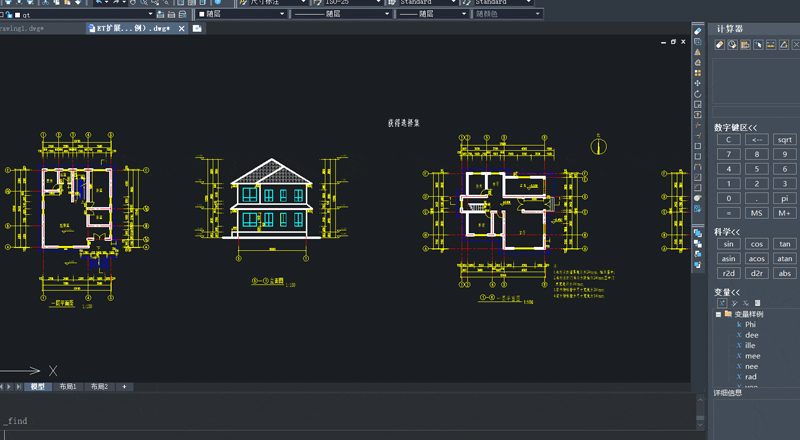800x440 pixels.
Task: Select the Scale tool in the modify toolbar
Action: click(697, 104)
